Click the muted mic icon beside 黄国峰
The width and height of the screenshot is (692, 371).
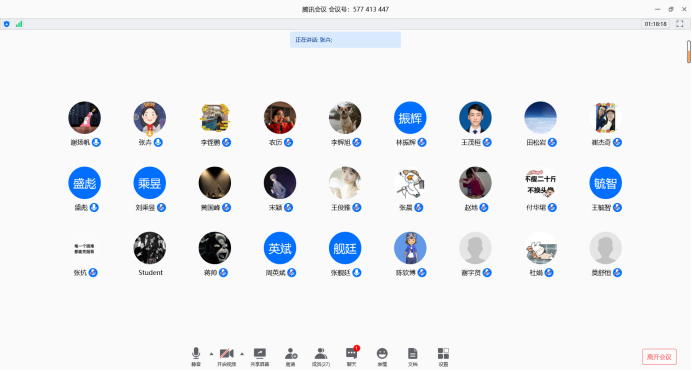(226, 208)
